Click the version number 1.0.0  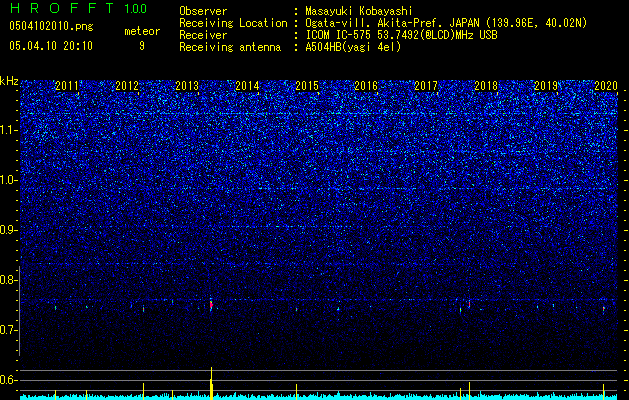point(135,8)
